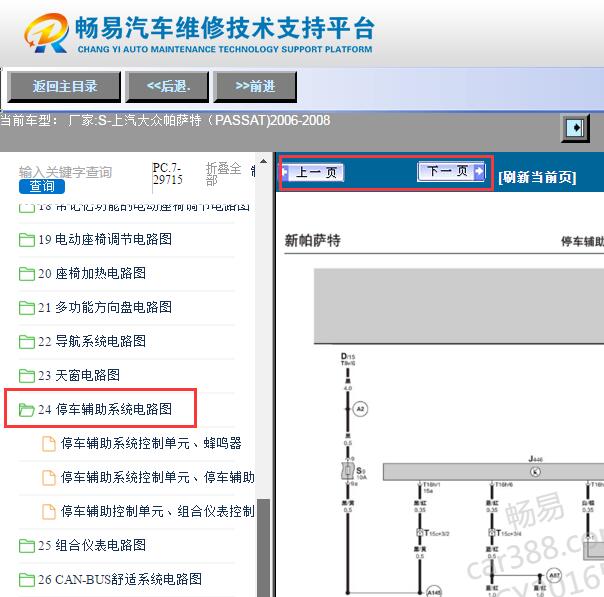Open folder icon for 19 电动座椅调节电路图
The image size is (604, 597).
coord(27,240)
